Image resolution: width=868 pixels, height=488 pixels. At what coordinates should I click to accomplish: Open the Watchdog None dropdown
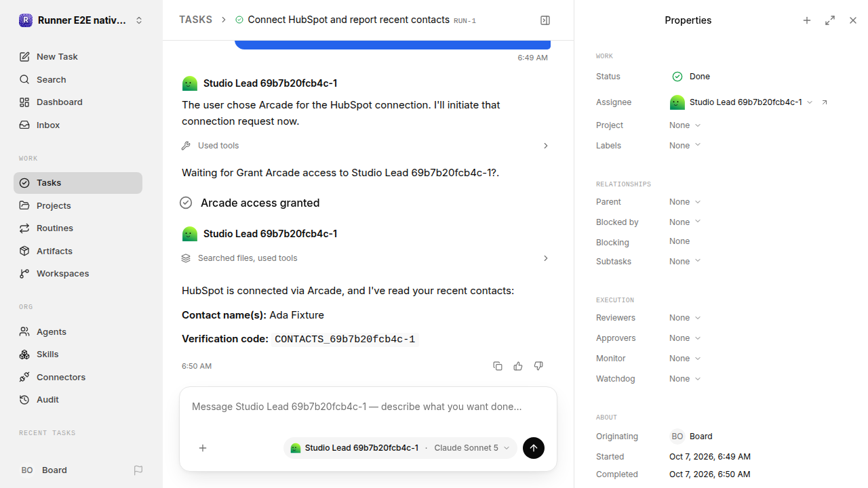[685, 379]
